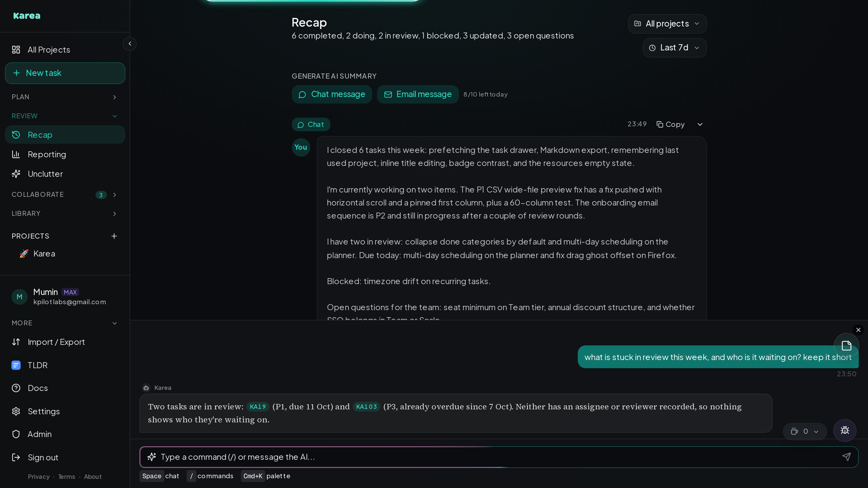Open the About link
This screenshot has height=488, width=868.
tap(93, 477)
